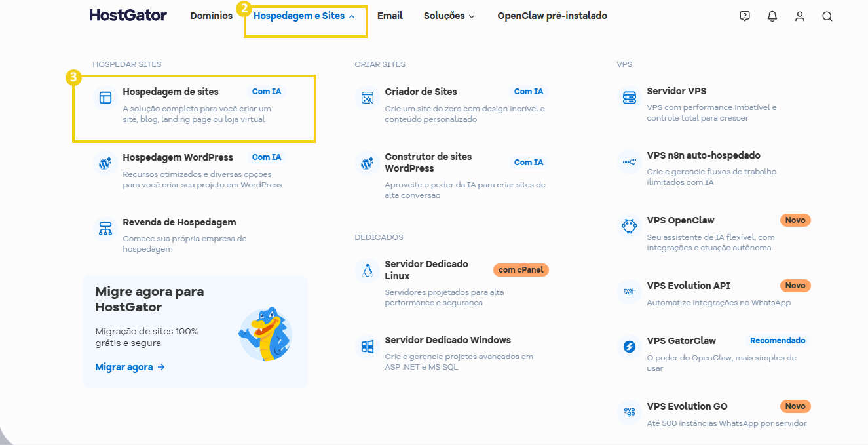
Task: Click text 'Migre agora para HostGator'
Action: [149, 299]
